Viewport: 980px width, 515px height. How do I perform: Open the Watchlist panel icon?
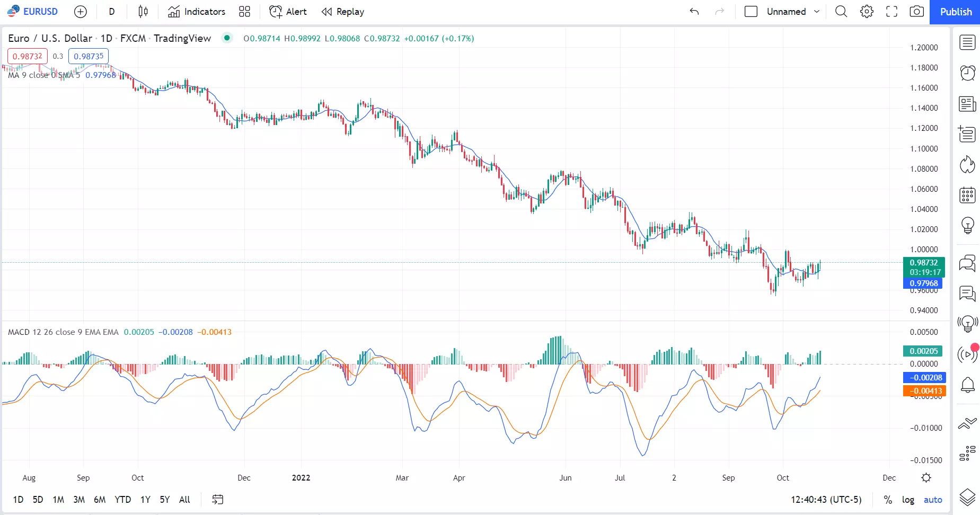click(x=967, y=42)
